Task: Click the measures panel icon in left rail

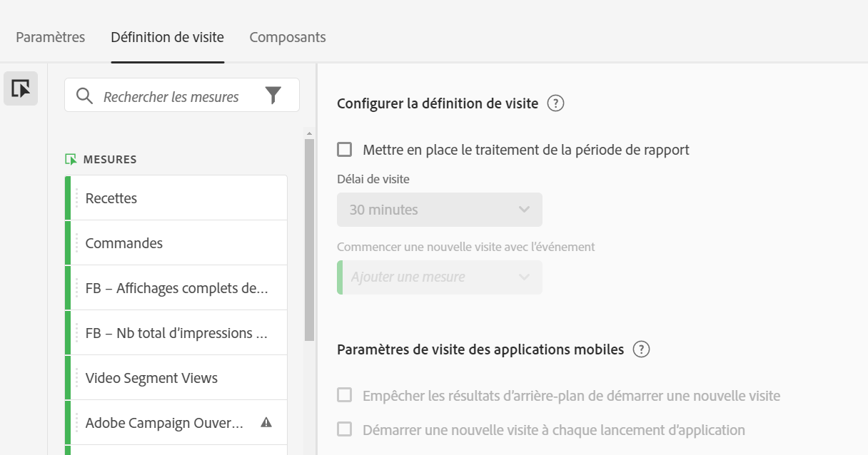Action: (21, 88)
